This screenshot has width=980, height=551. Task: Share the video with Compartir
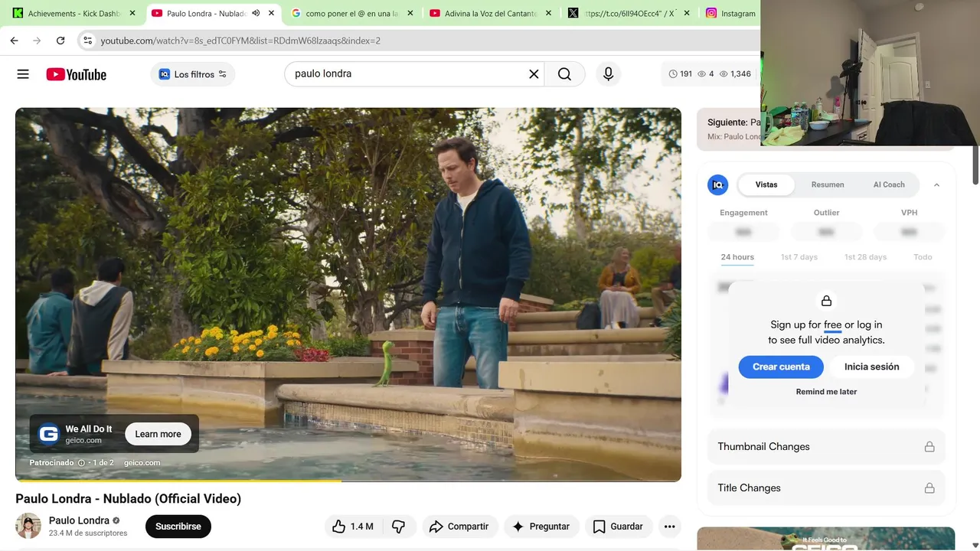tap(459, 527)
